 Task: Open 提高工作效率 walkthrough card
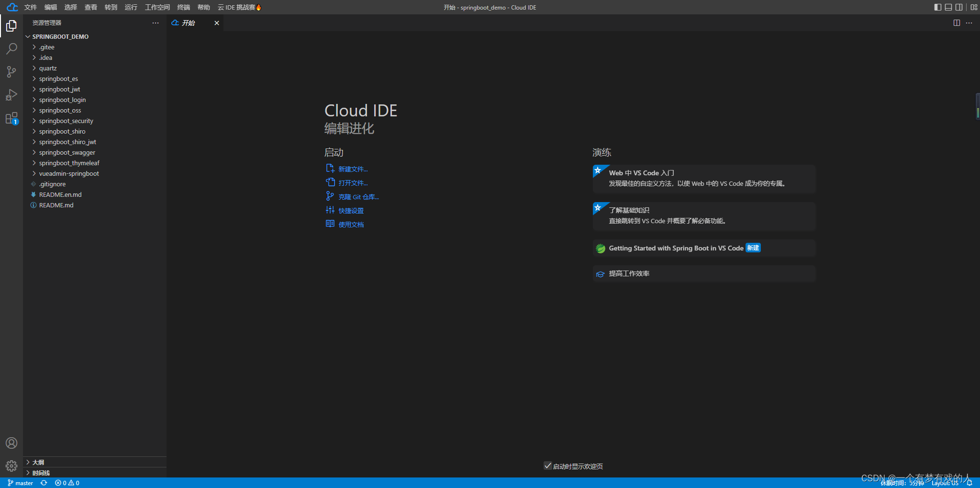pos(704,273)
